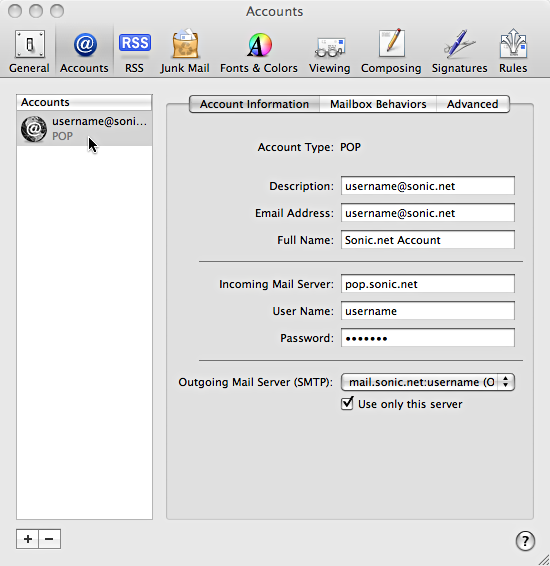The image size is (550, 566).
Task: Click into the Description field
Action: click(x=428, y=186)
